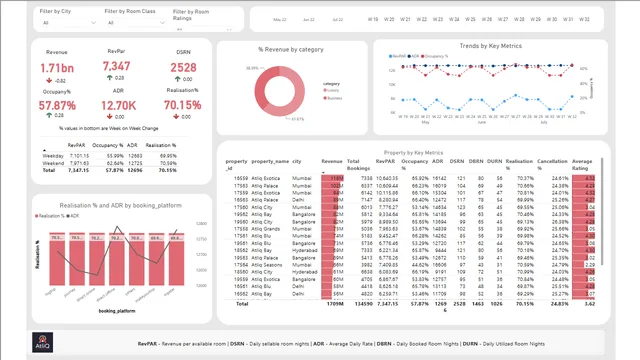The height and width of the screenshot is (360, 640).
Task: Click week W 31 slicer option
Action: point(568,19)
